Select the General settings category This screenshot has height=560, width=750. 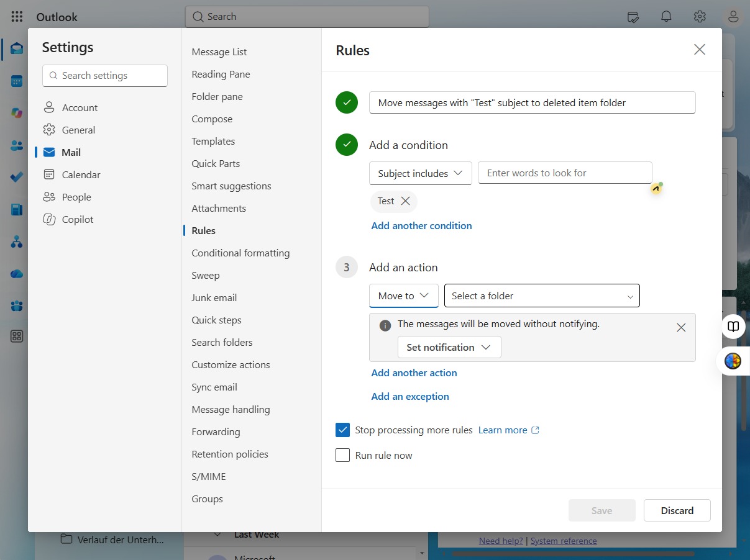(78, 130)
